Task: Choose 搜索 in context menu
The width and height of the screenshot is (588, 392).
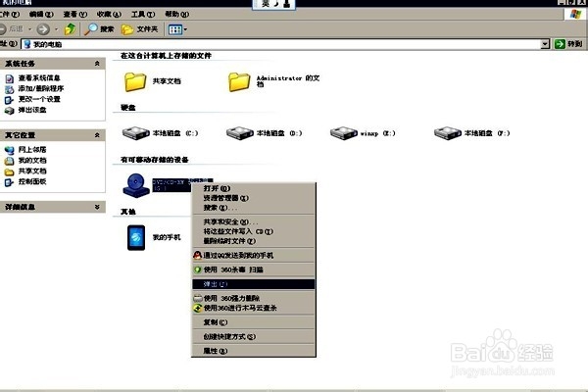Action: point(254,208)
